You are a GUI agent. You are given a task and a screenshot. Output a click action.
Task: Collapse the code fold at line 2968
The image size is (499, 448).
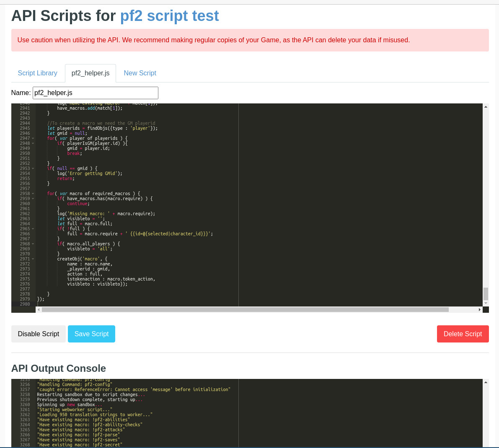[33, 244]
